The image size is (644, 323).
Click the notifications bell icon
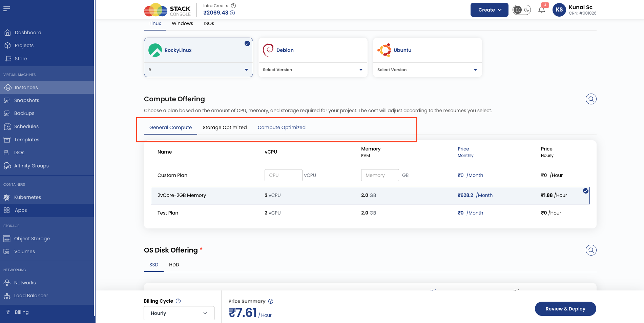pos(542,10)
